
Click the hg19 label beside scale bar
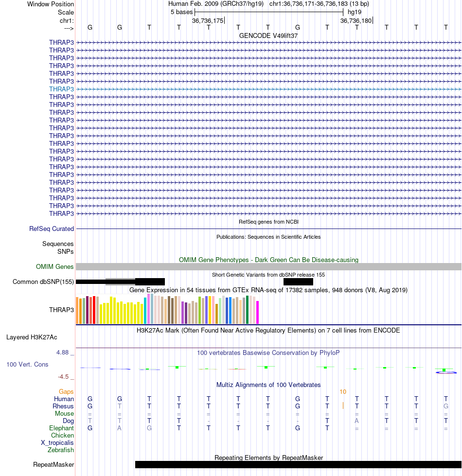pyautogui.click(x=355, y=12)
